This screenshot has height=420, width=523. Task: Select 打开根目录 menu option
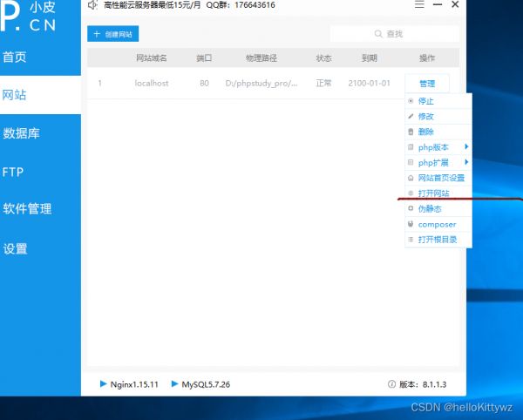click(x=436, y=240)
